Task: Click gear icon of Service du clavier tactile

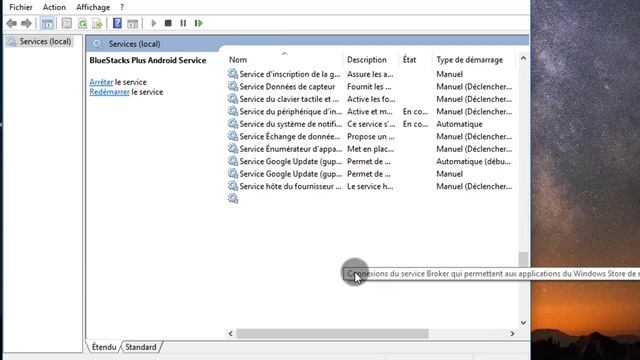Action: (233, 99)
